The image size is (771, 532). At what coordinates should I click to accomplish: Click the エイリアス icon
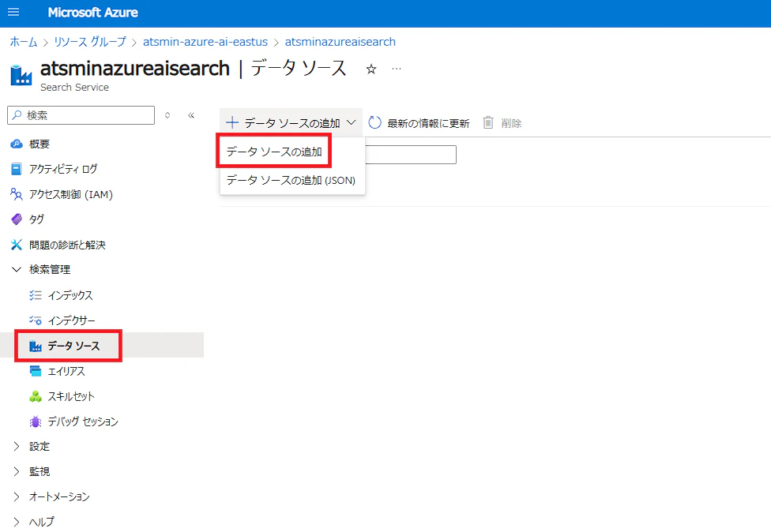tap(36, 371)
